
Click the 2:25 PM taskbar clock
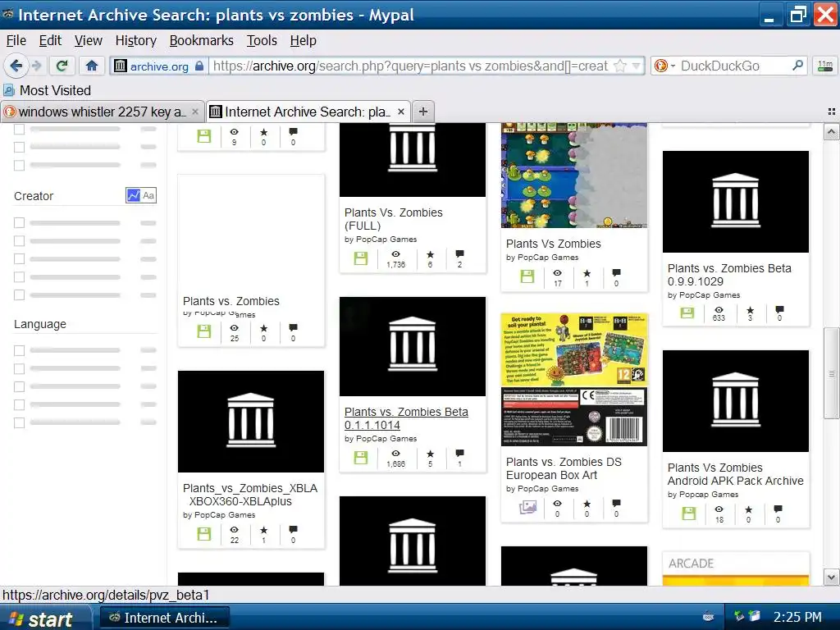click(797, 617)
